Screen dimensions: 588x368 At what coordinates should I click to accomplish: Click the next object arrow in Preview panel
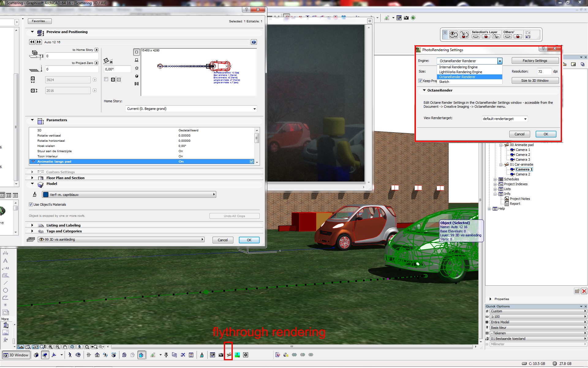(39, 42)
